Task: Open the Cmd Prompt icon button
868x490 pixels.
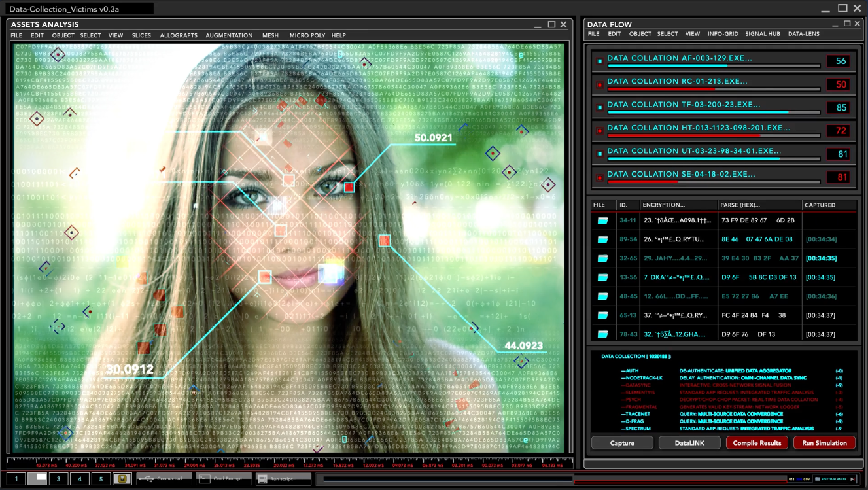Action: pos(204,479)
